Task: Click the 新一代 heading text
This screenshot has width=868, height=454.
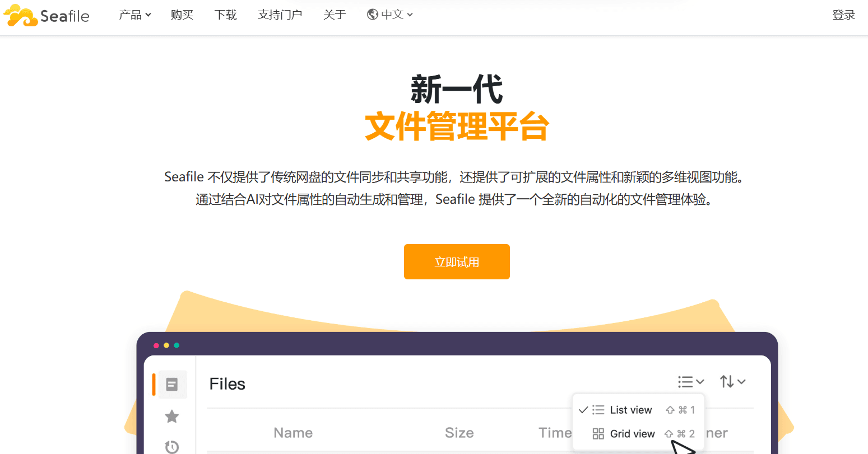Action: click(457, 89)
